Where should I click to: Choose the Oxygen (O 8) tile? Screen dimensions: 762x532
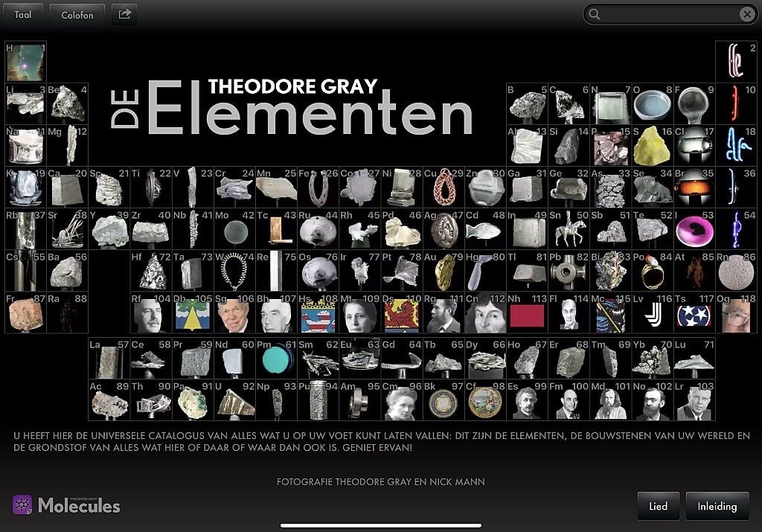tap(653, 103)
